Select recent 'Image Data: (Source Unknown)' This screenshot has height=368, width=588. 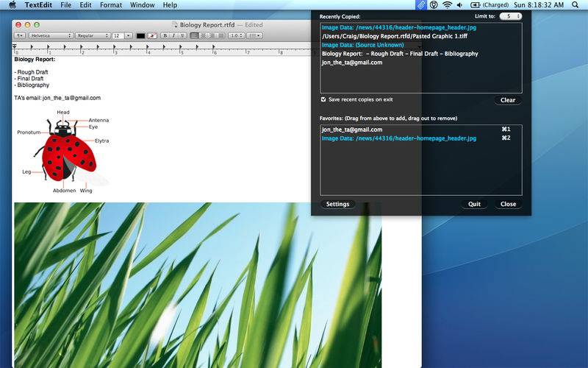tap(362, 45)
